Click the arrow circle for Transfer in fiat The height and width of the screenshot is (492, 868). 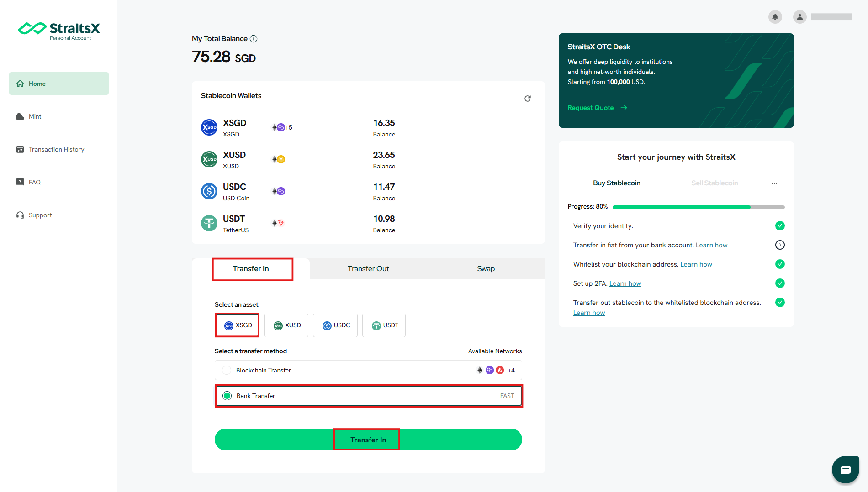[780, 245]
